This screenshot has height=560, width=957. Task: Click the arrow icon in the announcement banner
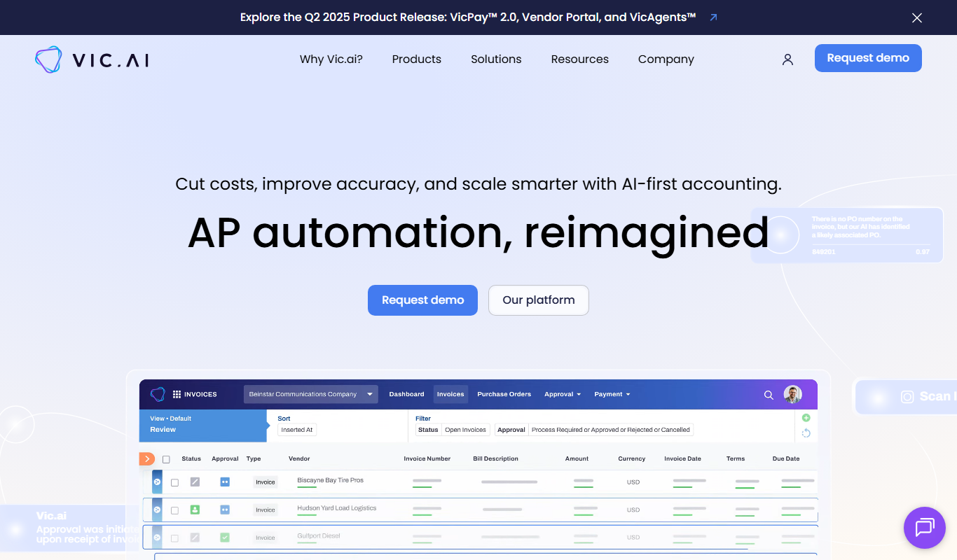(x=713, y=17)
